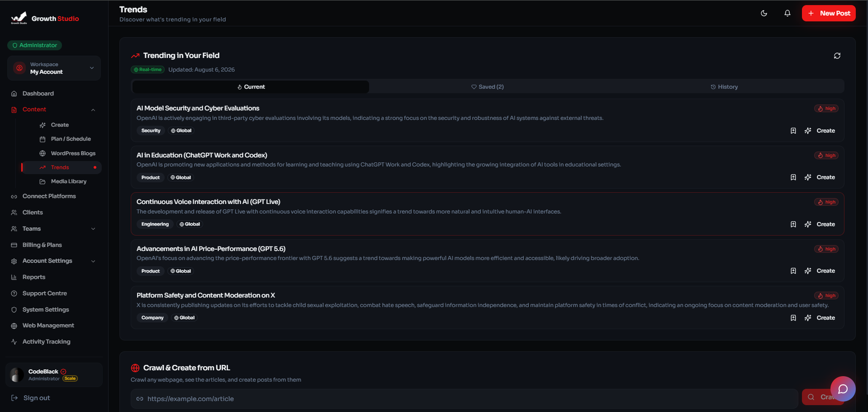Open Media Library
868x412 pixels.
(68, 182)
